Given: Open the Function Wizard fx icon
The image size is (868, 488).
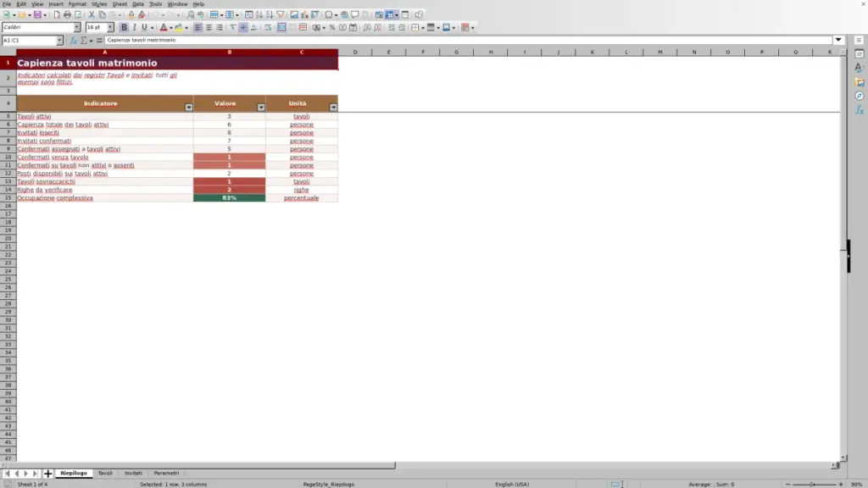Looking at the screenshot, I should 73,41.
